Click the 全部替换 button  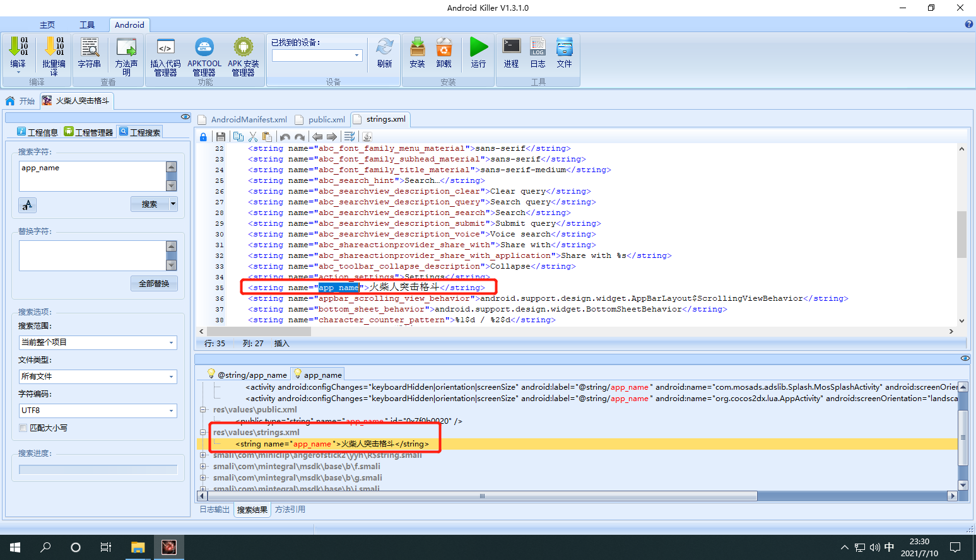(154, 284)
